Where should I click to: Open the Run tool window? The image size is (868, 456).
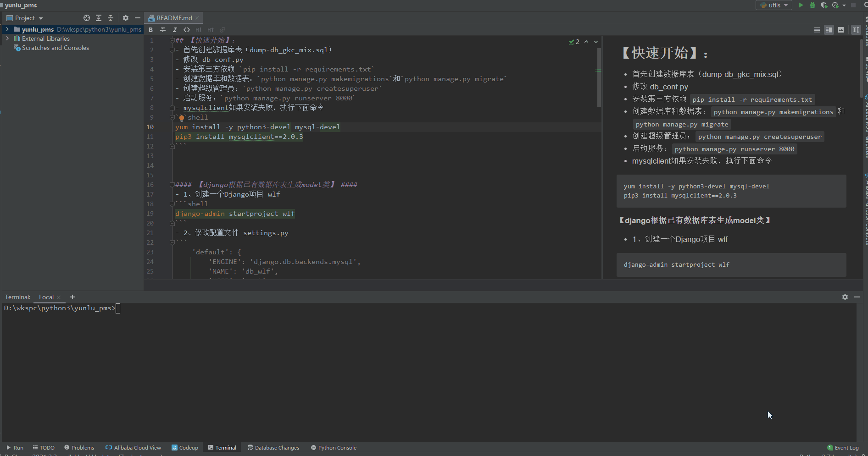15,448
